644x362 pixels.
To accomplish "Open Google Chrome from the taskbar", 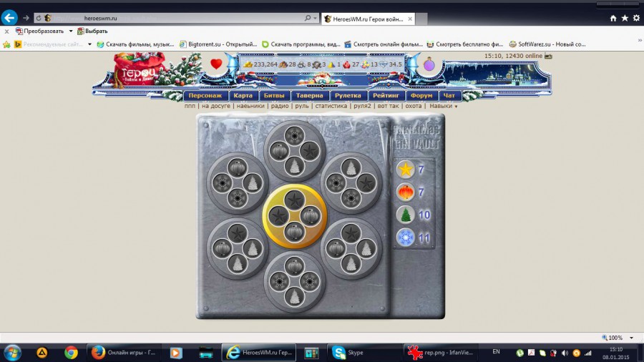I will click(71, 353).
